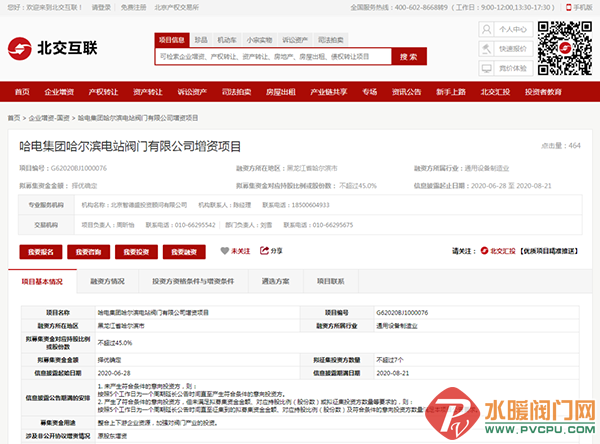Open 产业链共享 navigation item
600x444 pixels.
pos(329,92)
